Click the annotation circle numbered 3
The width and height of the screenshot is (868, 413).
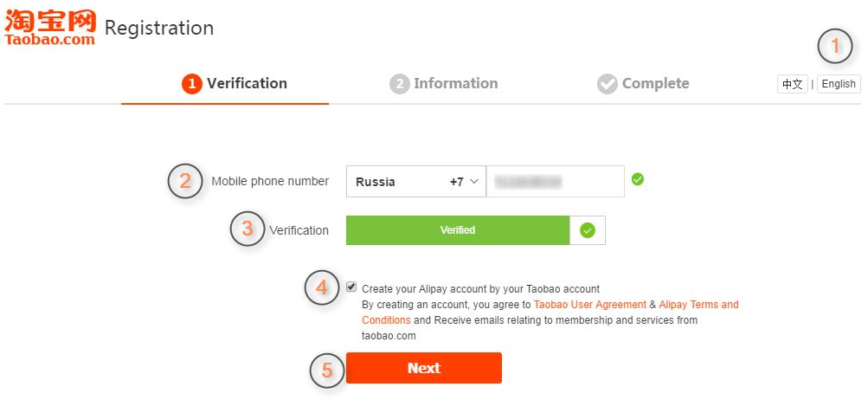(248, 229)
